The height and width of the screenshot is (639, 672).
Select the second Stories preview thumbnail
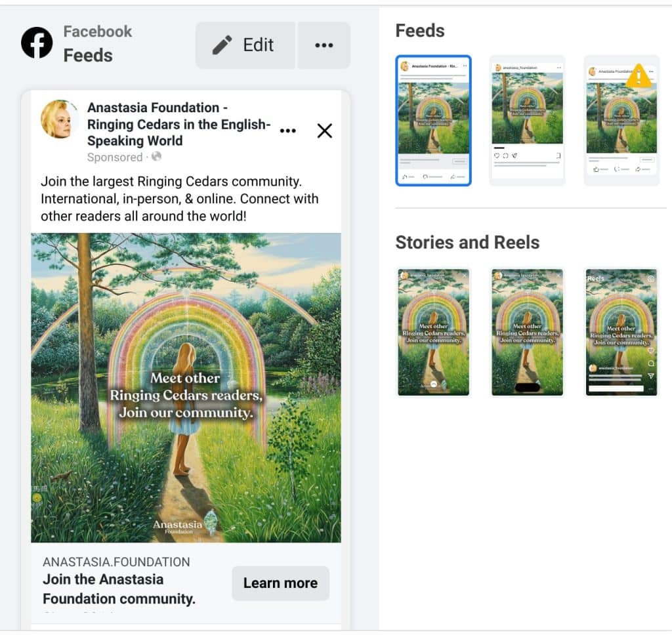click(527, 332)
